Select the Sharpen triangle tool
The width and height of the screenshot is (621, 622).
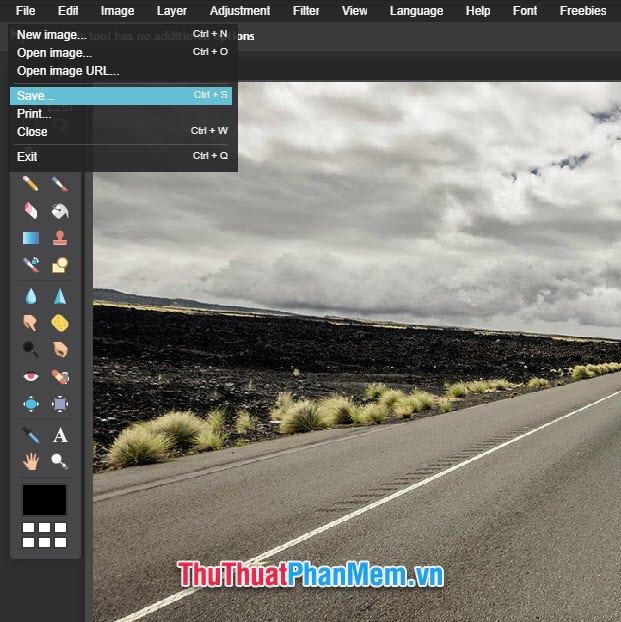click(60, 296)
